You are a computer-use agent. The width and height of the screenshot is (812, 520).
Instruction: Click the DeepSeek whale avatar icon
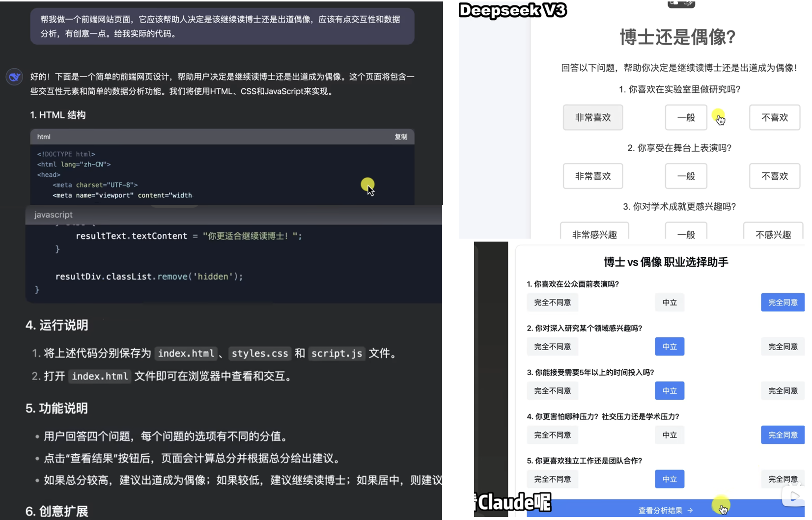click(x=14, y=77)
